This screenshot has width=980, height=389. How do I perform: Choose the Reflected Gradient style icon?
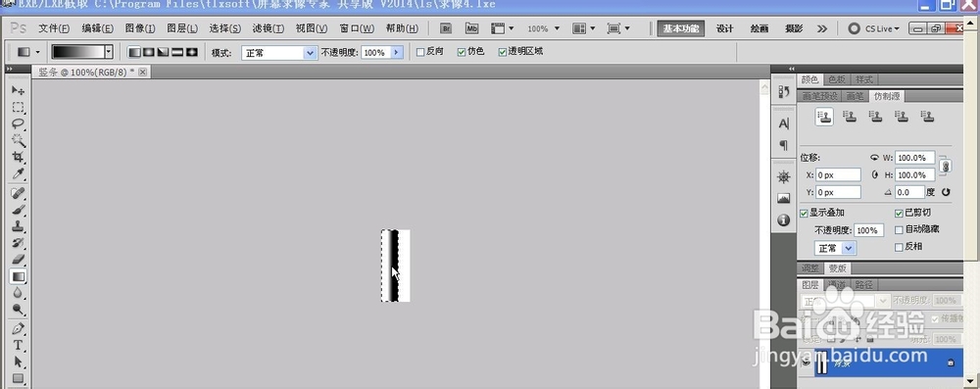[x=177, y=53]
